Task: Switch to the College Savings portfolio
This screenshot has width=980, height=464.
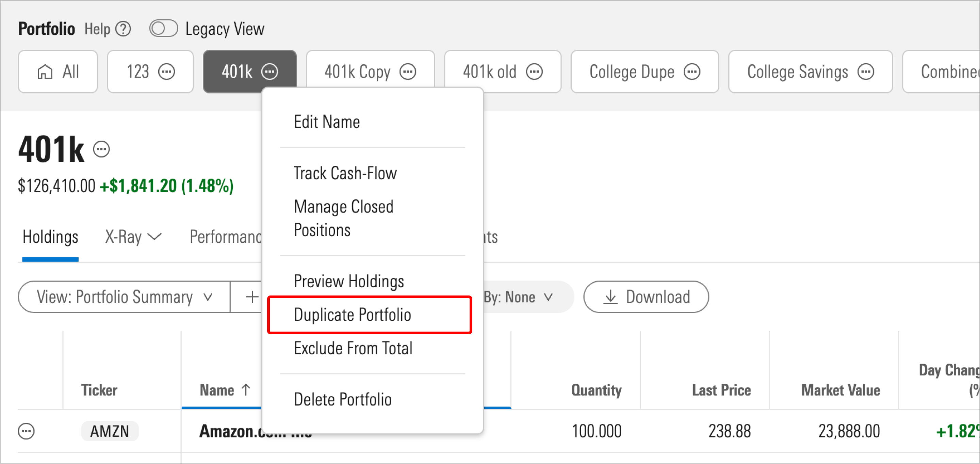Action: point(810,71)
